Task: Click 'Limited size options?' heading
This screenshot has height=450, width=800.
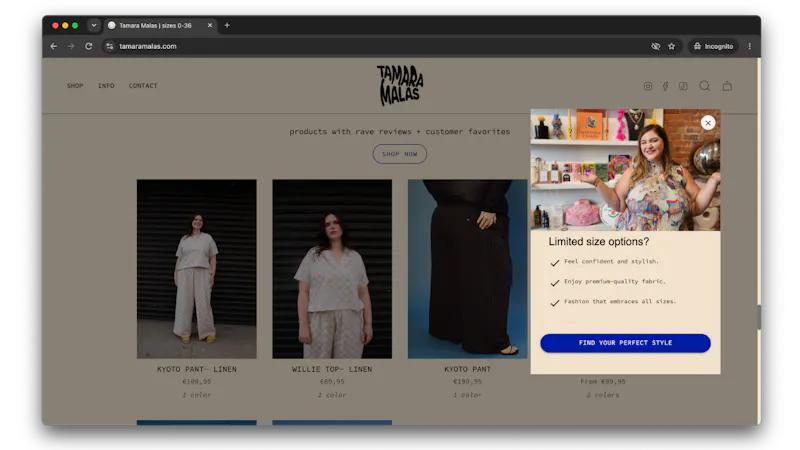Action: click(598, 242)
